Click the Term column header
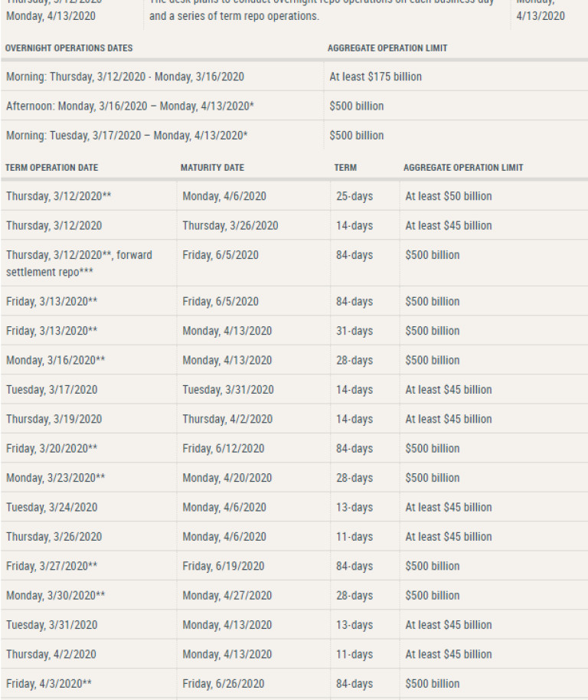The width and height of the screenshot is (588, 700). 345,168
